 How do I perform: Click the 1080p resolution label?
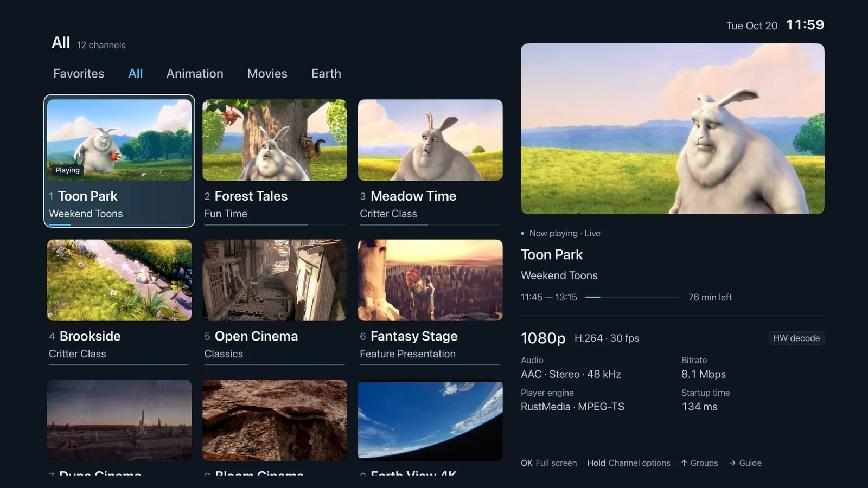pyautogui.click(x=543, y=338)
